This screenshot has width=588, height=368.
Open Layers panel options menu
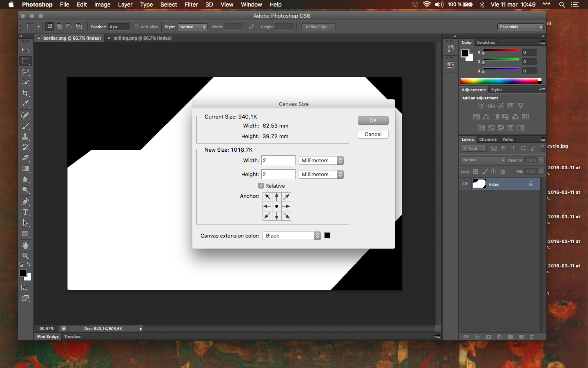tap(542, 139)
